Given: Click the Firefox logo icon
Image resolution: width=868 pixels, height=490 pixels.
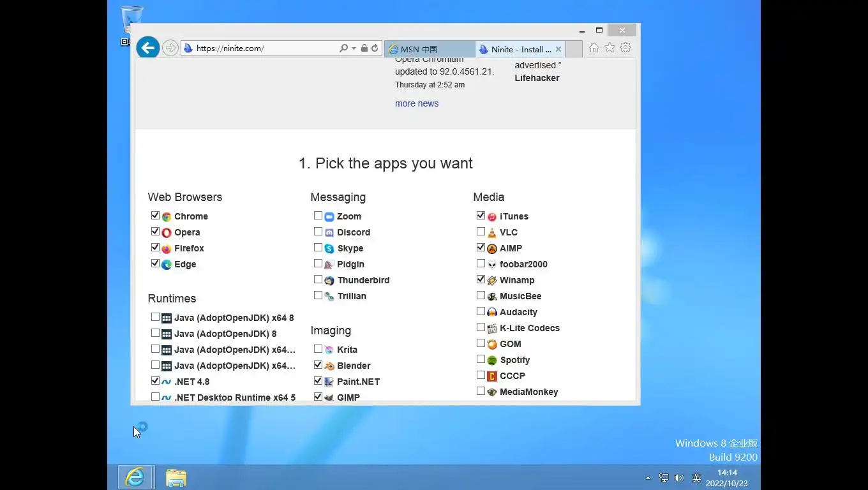Looking at the screenshot, I should (x=167, y=249).
